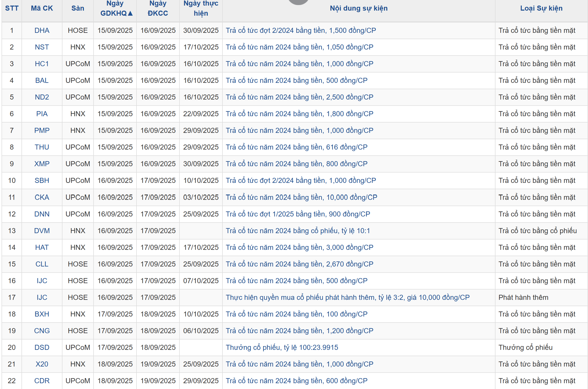Open ND2 dividend 2,500 đồng event
The height and width of the screenshot is (389, 588).
[x=299, y=97]
